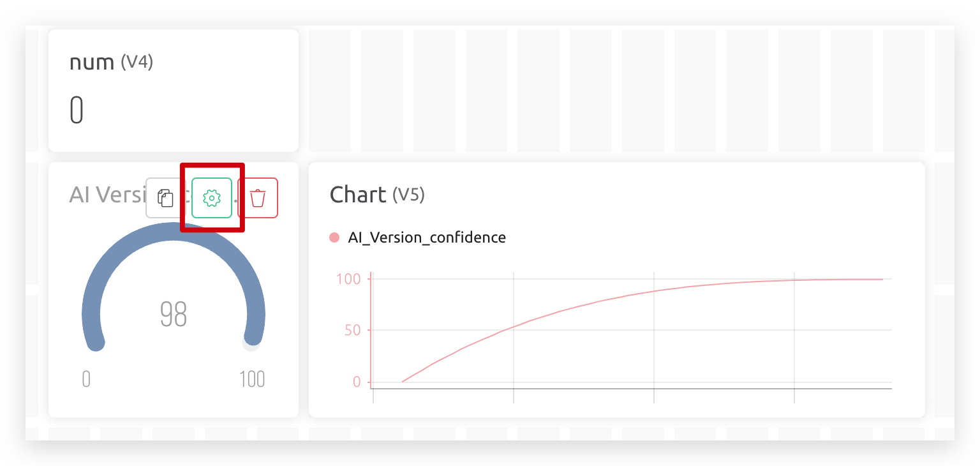Image resolution: width=980 pixels, height=466 pixels.
Task: Select the AI Version gauge title
Action: [107, 194]
